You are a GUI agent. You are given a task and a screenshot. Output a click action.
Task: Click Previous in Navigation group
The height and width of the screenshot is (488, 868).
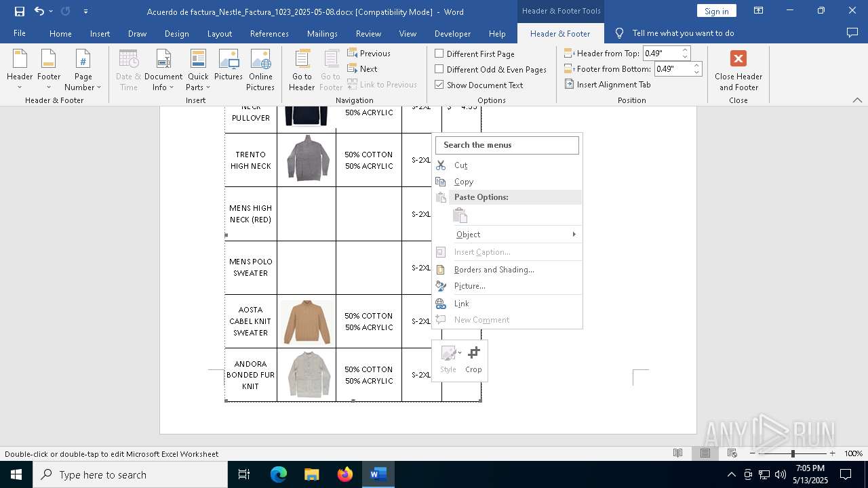[369, 53]
